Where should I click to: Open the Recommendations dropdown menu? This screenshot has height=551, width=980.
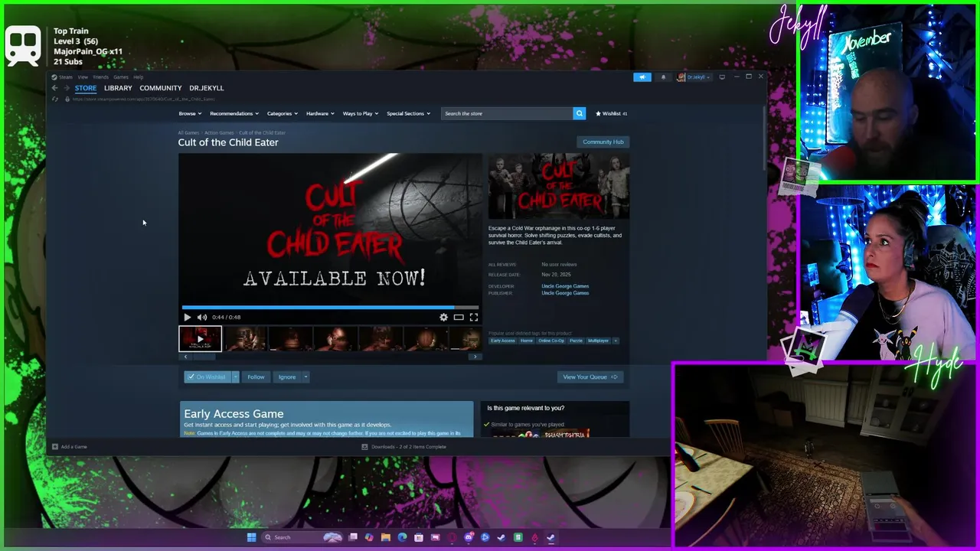coord(234,113)
